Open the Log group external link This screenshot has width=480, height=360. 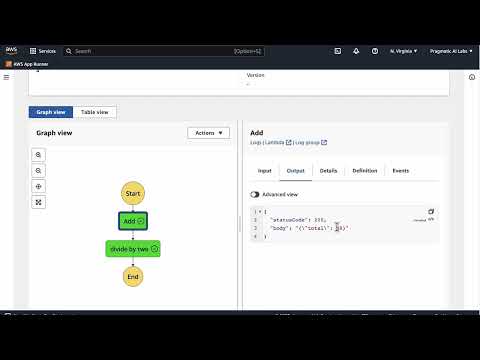(311, 142)
